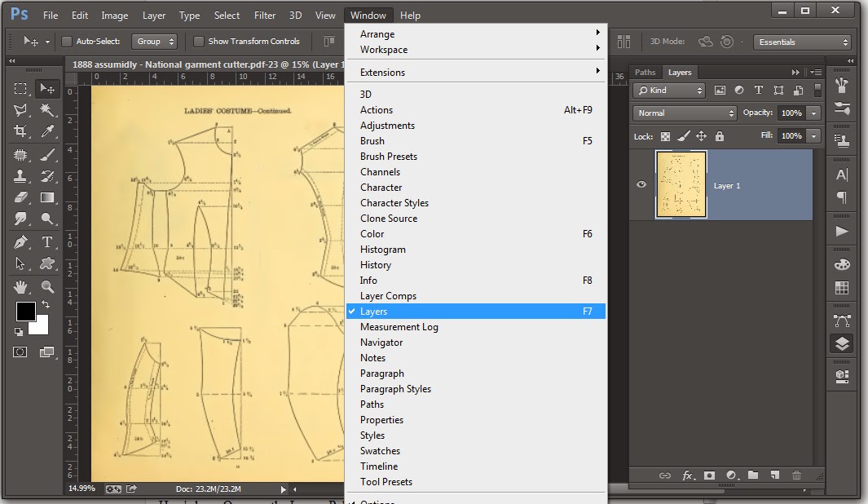Open the Essentials workspace dropdown
Viewport: 868px width, 504px height.
(802, 41)
